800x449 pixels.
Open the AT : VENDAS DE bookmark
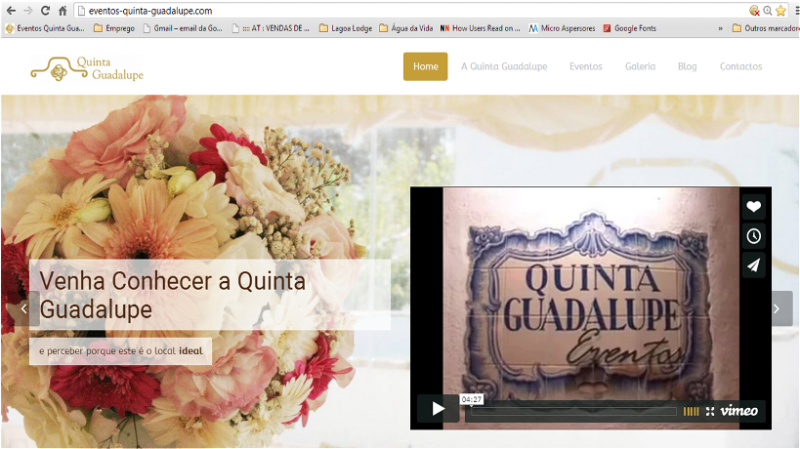[x=271, y=29]
